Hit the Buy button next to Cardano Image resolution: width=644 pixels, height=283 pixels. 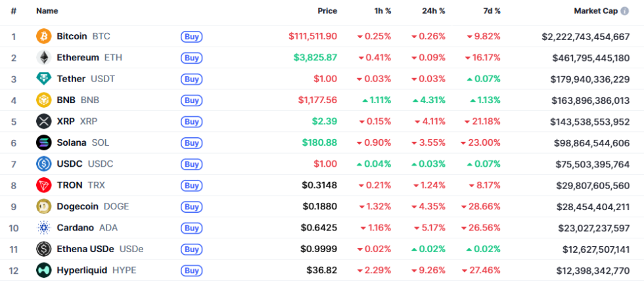(191, 228)
